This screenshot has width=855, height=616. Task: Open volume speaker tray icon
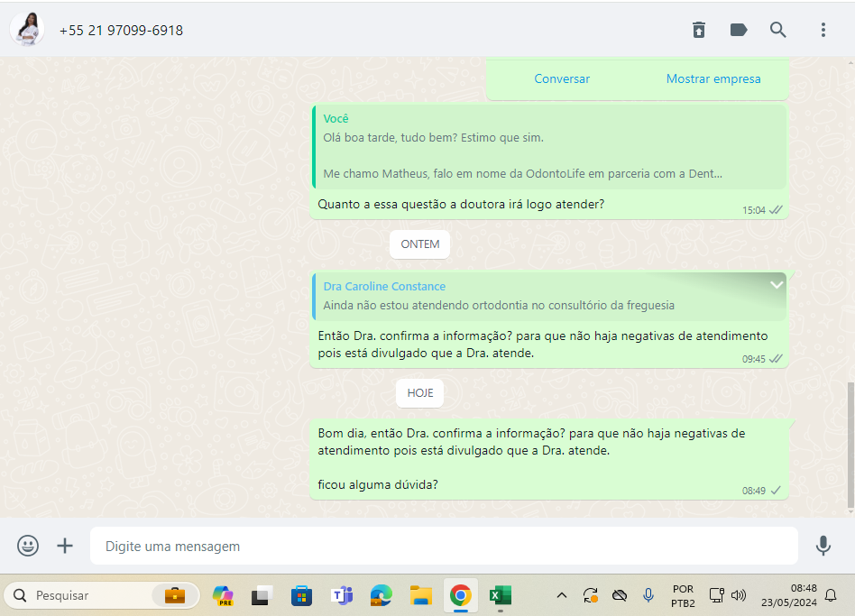(739, 595)
